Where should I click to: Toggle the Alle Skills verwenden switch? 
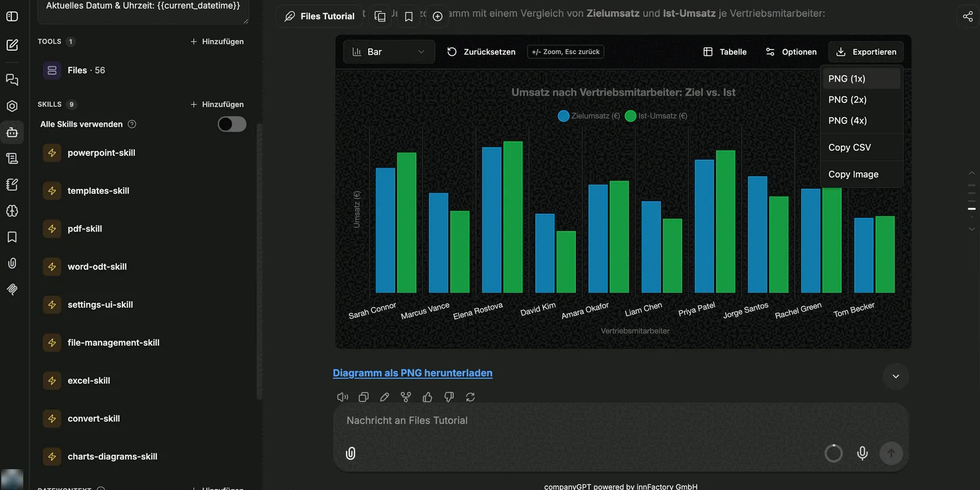pos(232,124)
